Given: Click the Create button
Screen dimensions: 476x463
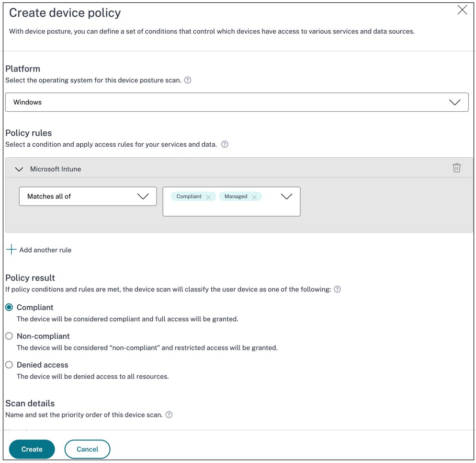Looking at the screenshot, I should [32, 449].
